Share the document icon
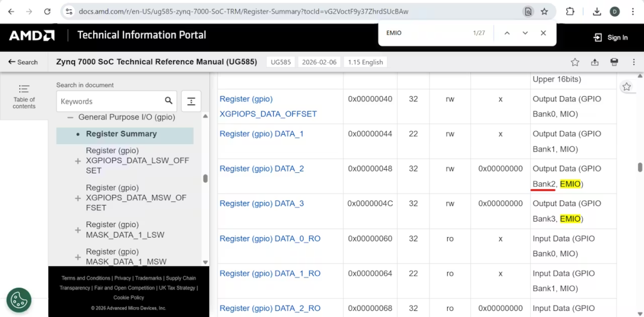The image size is (644, 317). point(595,62)
